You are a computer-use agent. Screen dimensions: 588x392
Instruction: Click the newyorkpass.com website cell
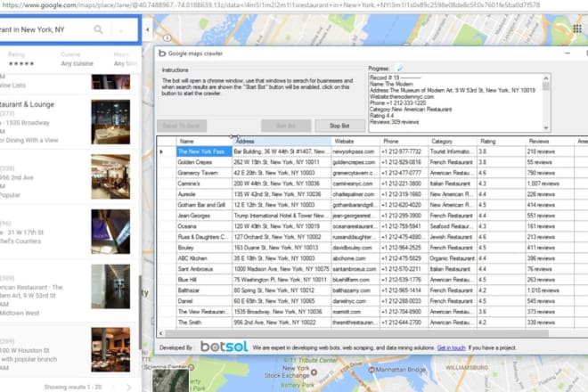(355, 151)
